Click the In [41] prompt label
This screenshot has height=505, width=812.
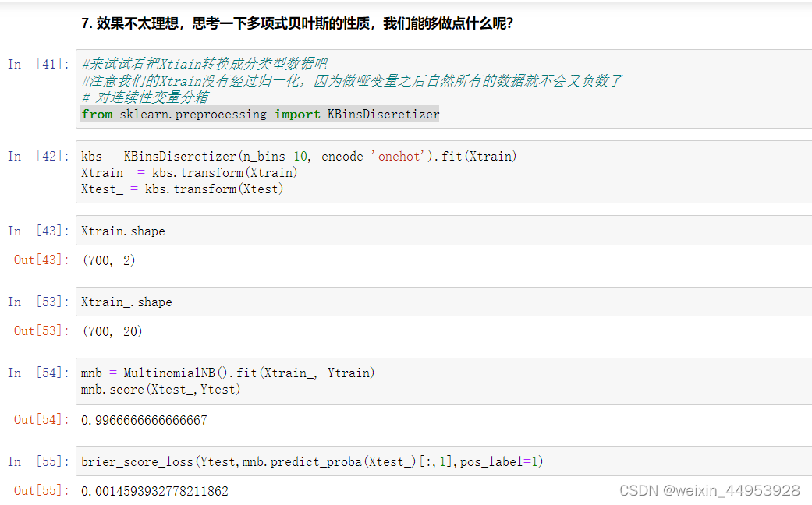click(x=38, y=64)
